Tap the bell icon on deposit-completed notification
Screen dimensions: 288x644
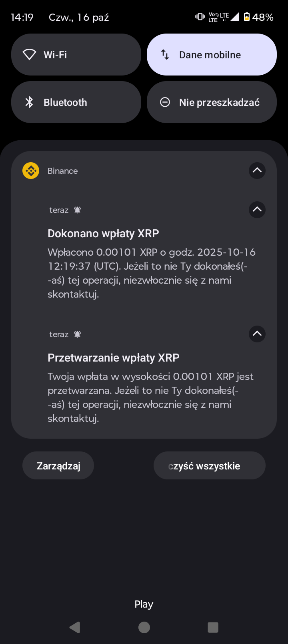(x=78, y=210)
